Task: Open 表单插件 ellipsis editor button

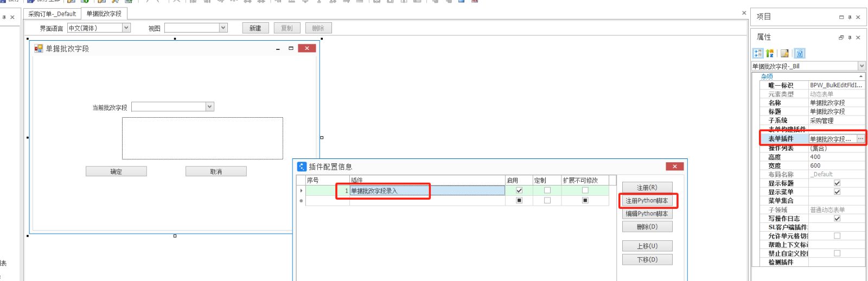Action: coord(860,139)
